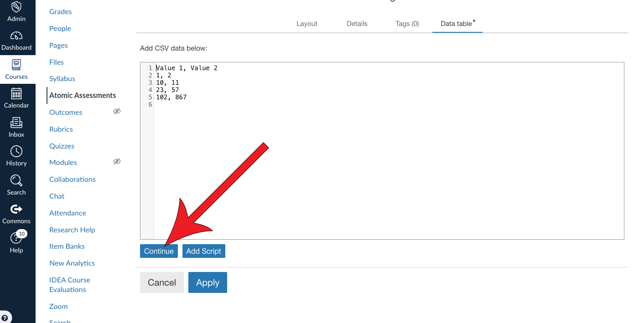View the Calendar
This screenshot has width=644, height=323.
click(x=16, y=98)
